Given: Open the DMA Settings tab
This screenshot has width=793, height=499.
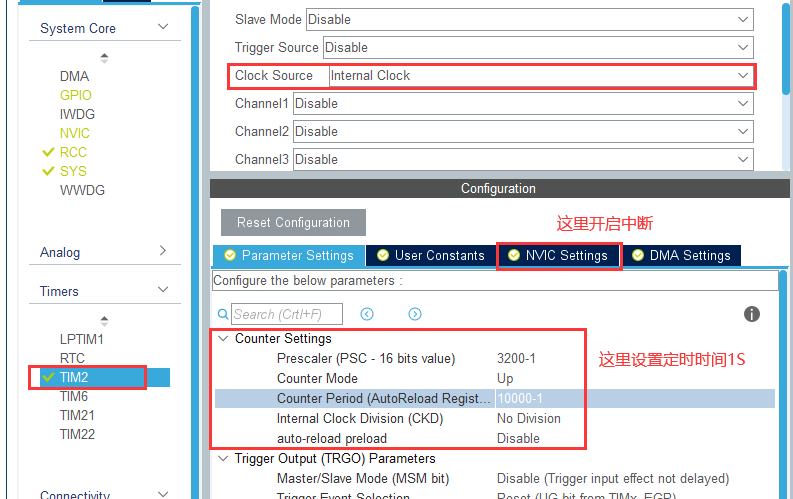Looking at the screenshot, I should coord(682,255).
